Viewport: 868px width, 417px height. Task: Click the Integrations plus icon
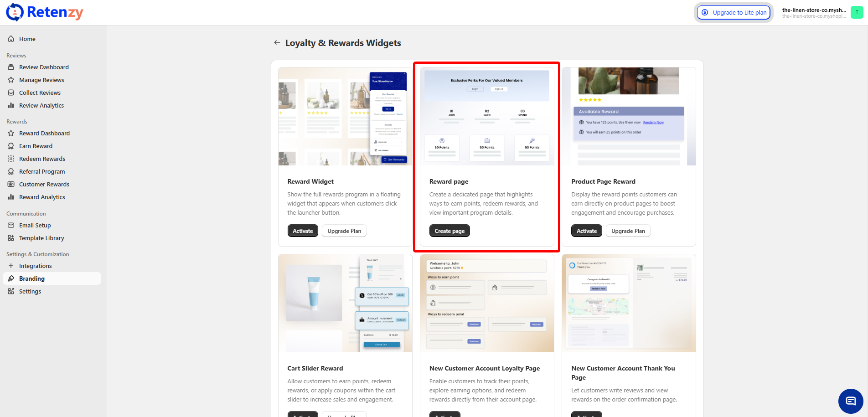pos(11,266)
